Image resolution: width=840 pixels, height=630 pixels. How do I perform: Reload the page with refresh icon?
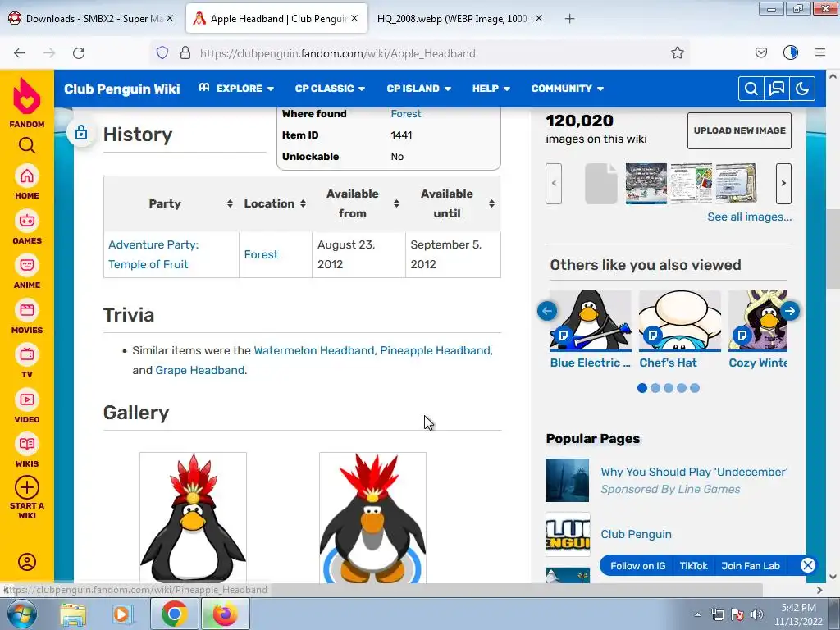pyautogui.click(x=79, y=53)
